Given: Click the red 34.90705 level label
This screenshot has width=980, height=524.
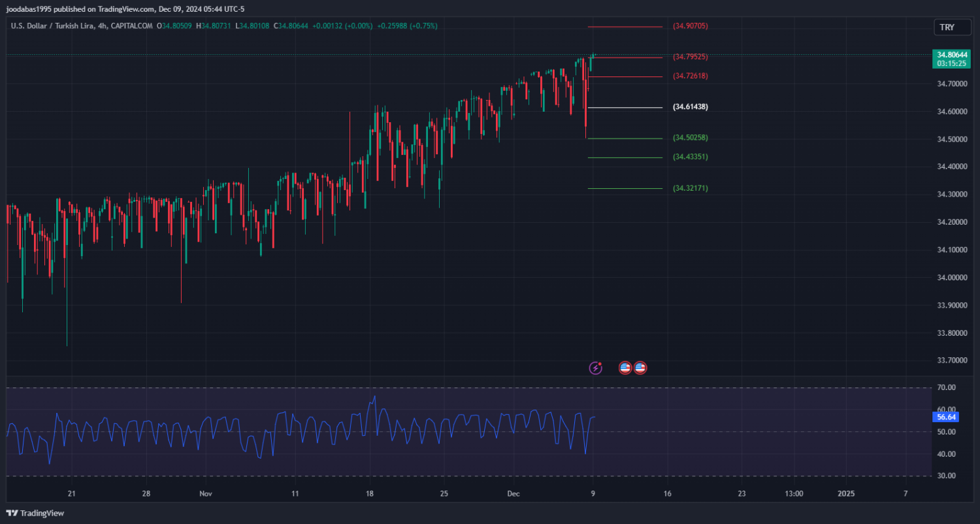Looking at the screenshot, I should click(691, 26).
